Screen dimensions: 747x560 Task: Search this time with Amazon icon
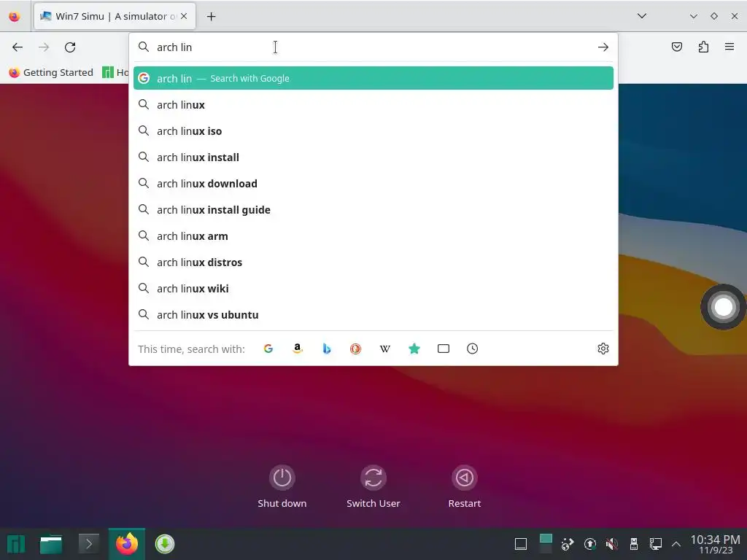(298, 349)
